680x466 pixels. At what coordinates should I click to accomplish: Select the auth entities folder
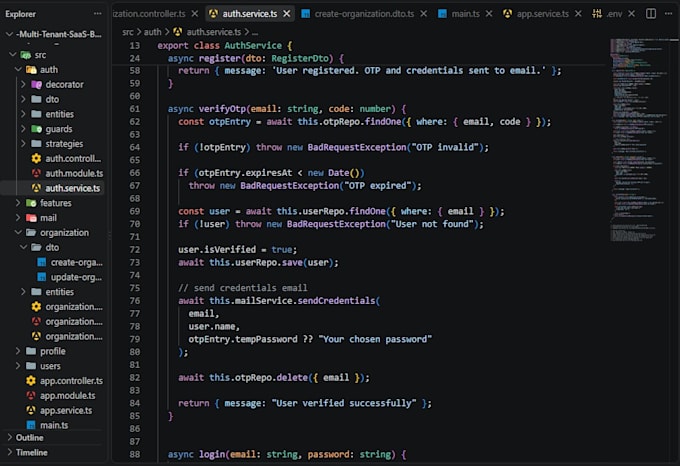(x=52, y=114)
